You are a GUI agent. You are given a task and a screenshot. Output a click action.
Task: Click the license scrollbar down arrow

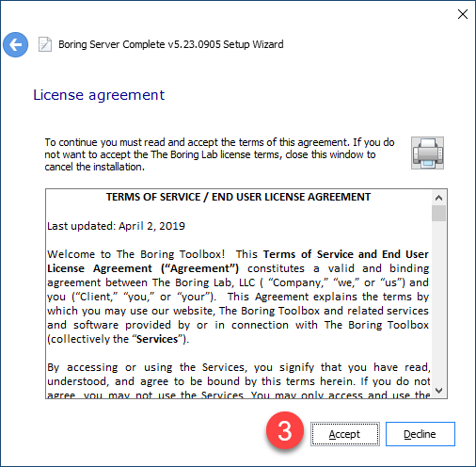click(438, 391)
